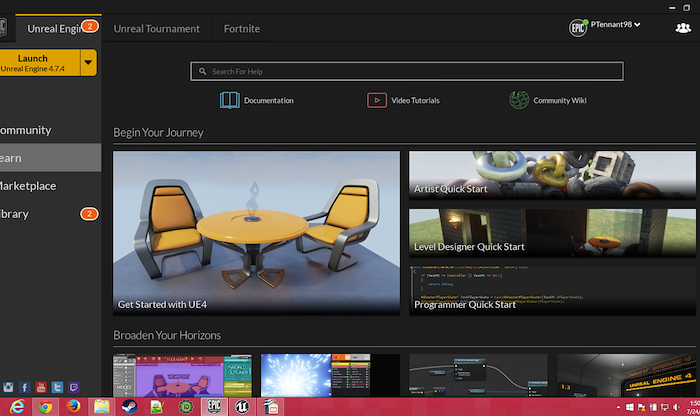Expand the Launch version dropdown arrow
Viewport: 700px width, 416px height.
(88, 62)
